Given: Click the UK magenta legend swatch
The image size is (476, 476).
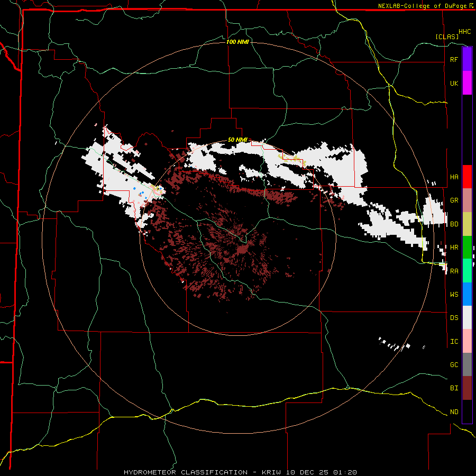Looking at the screenshot, I should [x=467, y=83].
